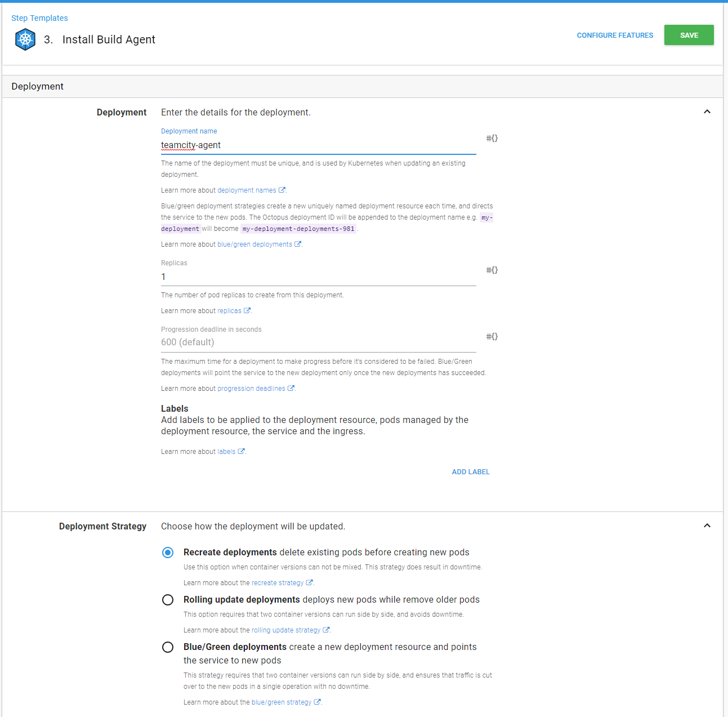Select Recreate deployments strategy
The image size is (728, 717).
[168, 553]
